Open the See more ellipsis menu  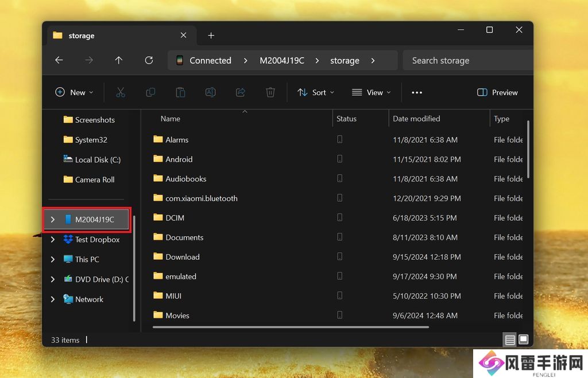tap(417, 92)
